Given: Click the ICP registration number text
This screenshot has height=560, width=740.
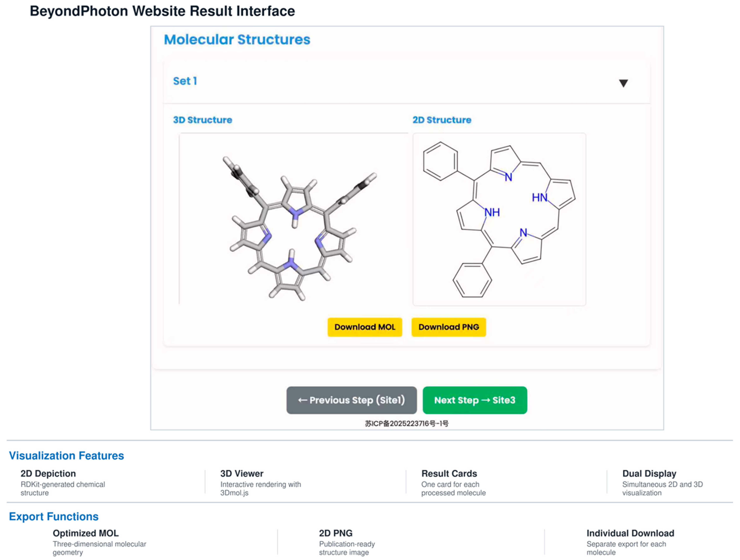Looking at the screenshot, I should pyautogui.click(x=407, y=424).
